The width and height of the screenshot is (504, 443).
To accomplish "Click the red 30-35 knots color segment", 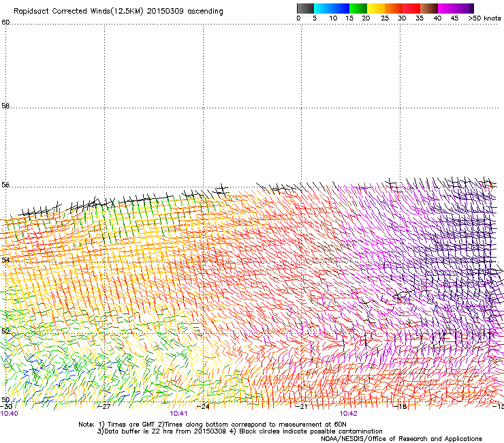I will pos(411,8).
